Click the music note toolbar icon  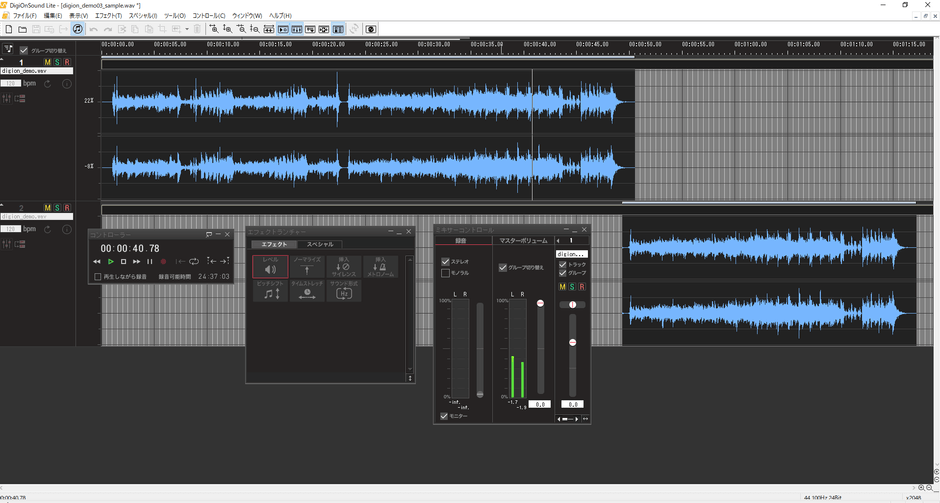click(x=78, y=29)
